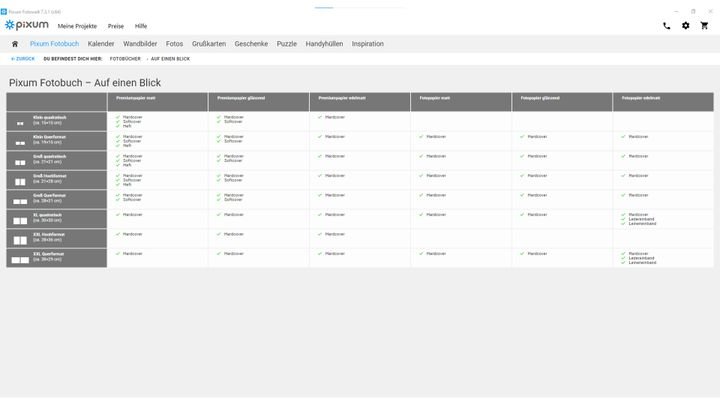Open settings via the gear icon
This screenshot has height=405, width=720.
(x=686, y=25)
